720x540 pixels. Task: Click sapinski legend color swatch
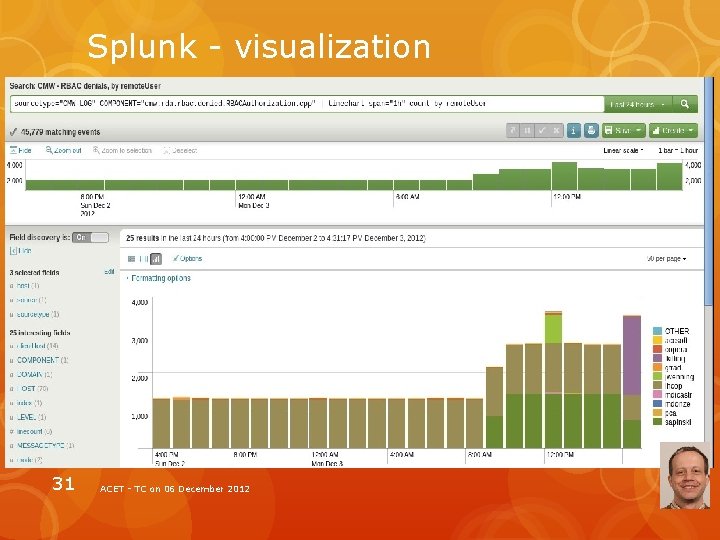(x=657, y=422)
